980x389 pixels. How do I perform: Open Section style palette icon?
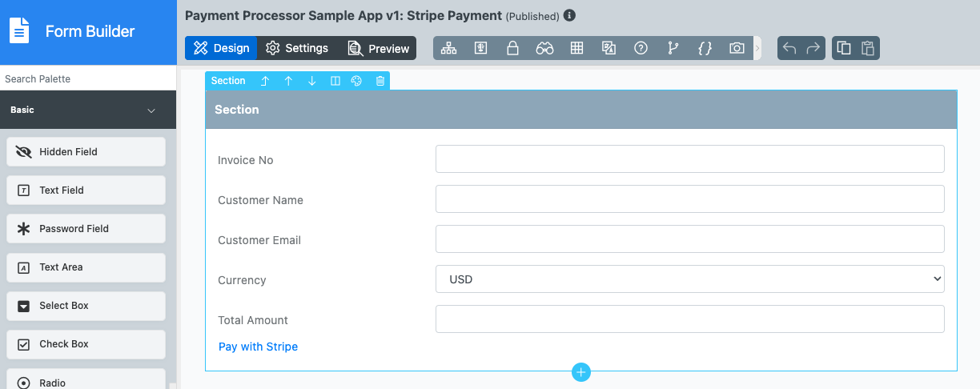pyautogui.click(x=357, y=81)
